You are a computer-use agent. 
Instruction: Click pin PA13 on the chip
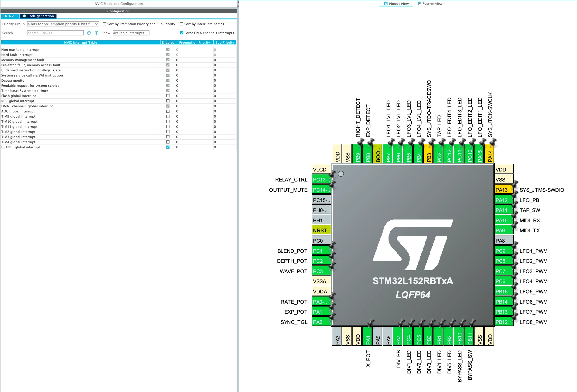click(x=504, y=190)
